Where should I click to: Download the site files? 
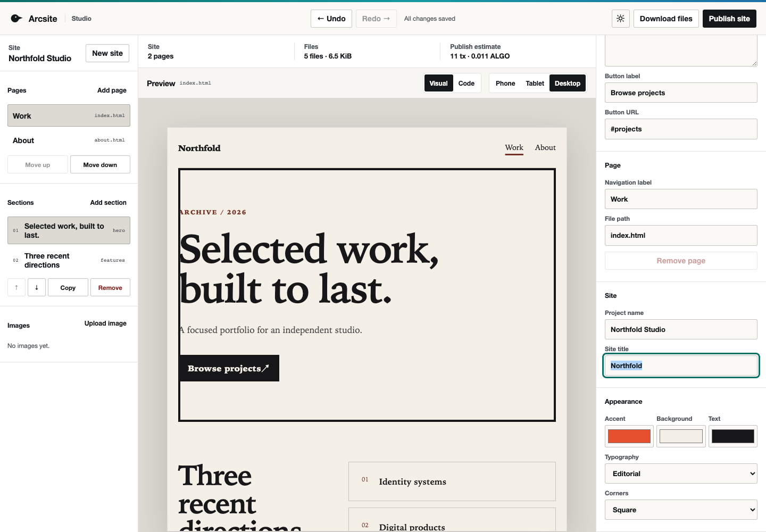click(x=666, y=19)
